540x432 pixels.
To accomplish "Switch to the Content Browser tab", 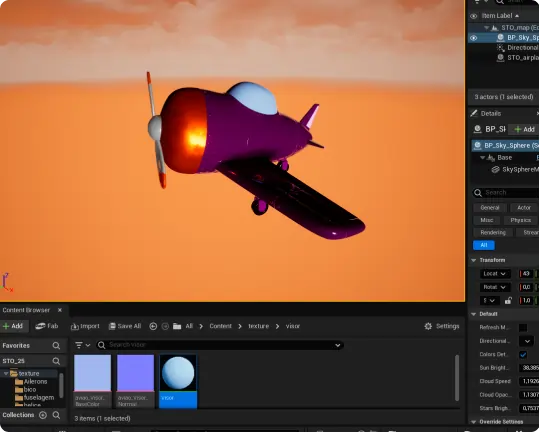I will click(26, 310).
